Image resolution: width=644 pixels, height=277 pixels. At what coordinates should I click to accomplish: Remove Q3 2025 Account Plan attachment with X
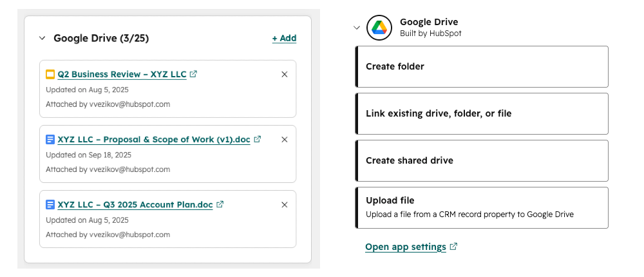[x=284, y=205]
